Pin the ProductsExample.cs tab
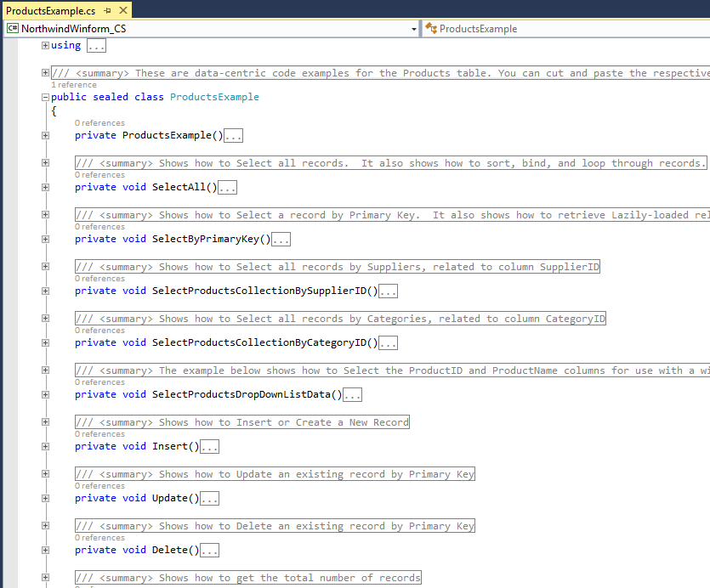Viewport: 710px width, 588px height. point(107,10)
